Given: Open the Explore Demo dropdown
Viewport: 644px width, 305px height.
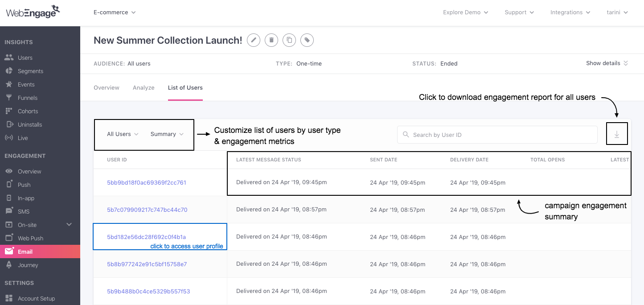Looking at the screenshot, I should pos(465,12).
